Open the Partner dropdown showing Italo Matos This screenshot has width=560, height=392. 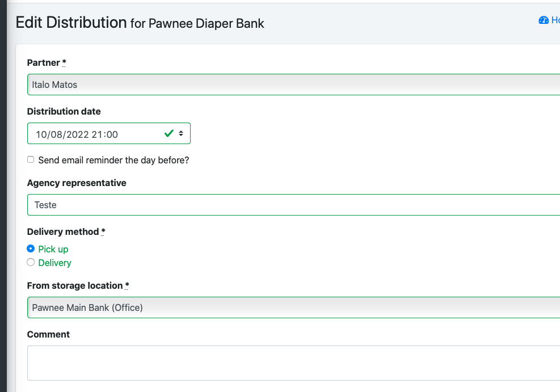click(x=293, y=85)
